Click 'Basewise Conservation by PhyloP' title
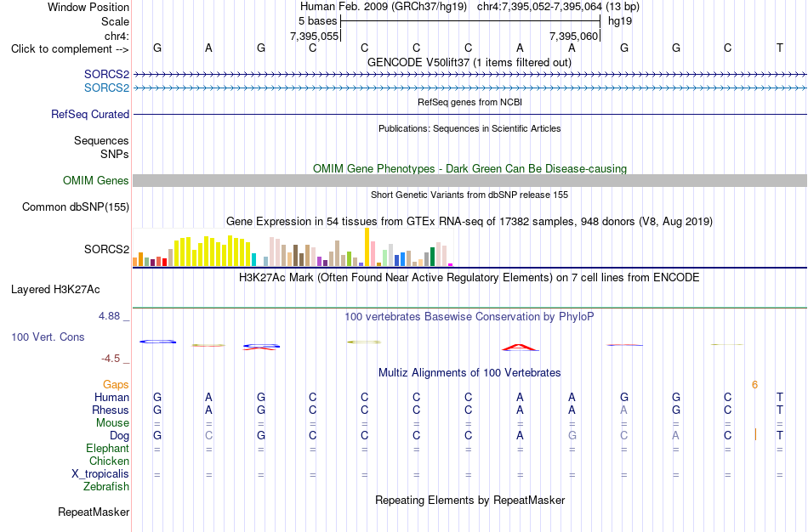Screen dimensions: 808x532 point(469,317)
